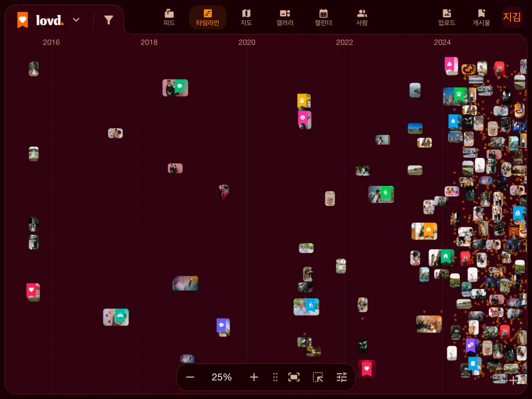
Task: Open the memory with purple graduation badge
Action: 223,327
